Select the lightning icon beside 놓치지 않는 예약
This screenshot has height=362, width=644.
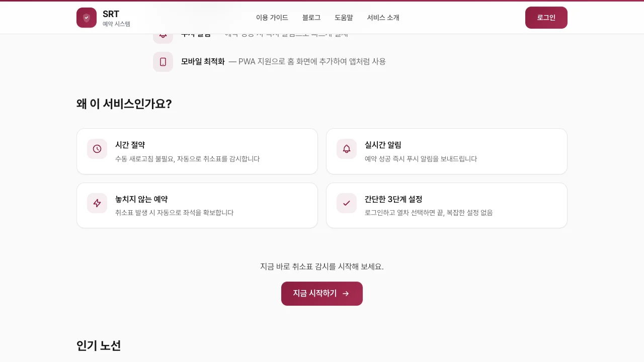(x=97, y=203)
